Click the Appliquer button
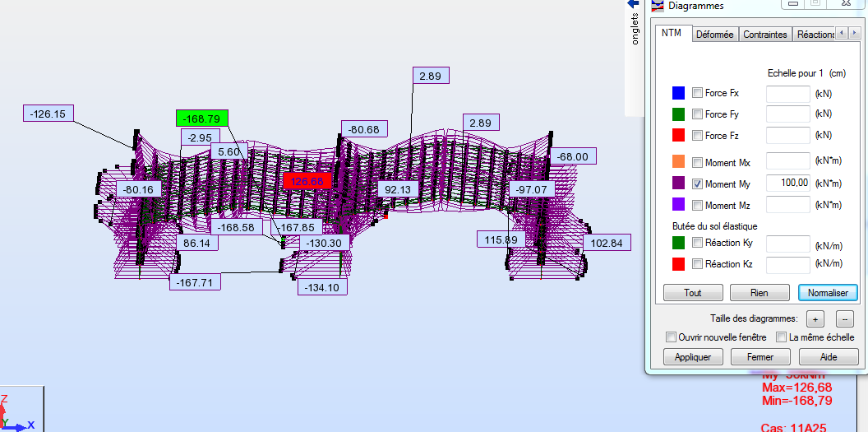Image resolution: width=868 pixels, height=432 pixels. 693,356
